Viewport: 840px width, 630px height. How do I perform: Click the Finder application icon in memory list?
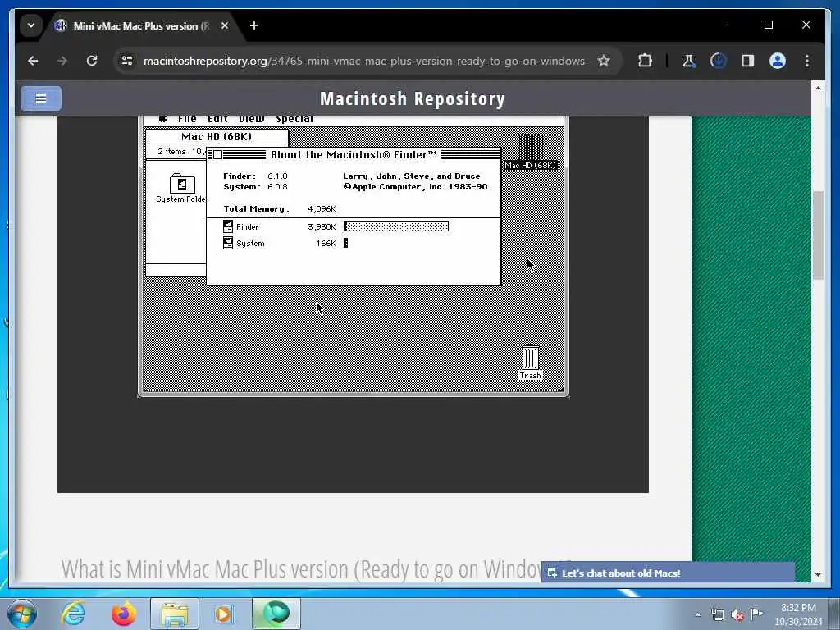pos(228,226)
